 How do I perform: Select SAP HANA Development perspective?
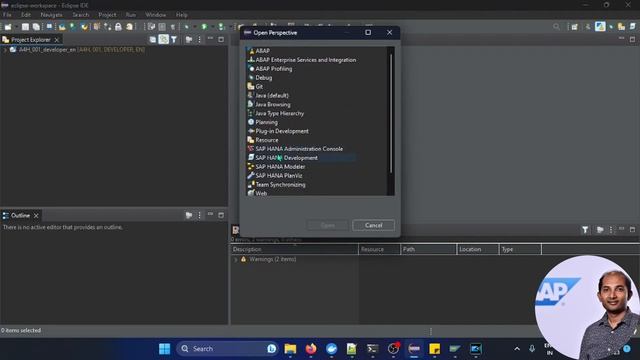pyautogui.click(x=282, y=158)
